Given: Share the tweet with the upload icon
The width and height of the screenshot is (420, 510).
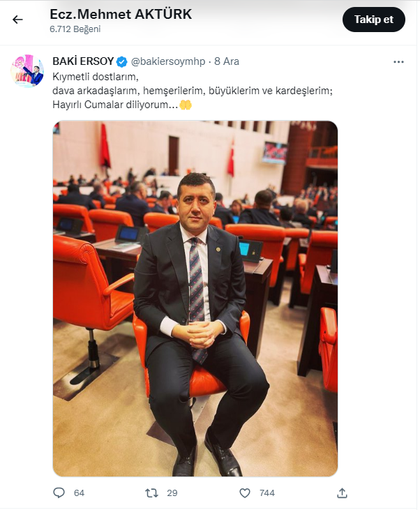Looking at the screenshot, I should click(342, 493).
